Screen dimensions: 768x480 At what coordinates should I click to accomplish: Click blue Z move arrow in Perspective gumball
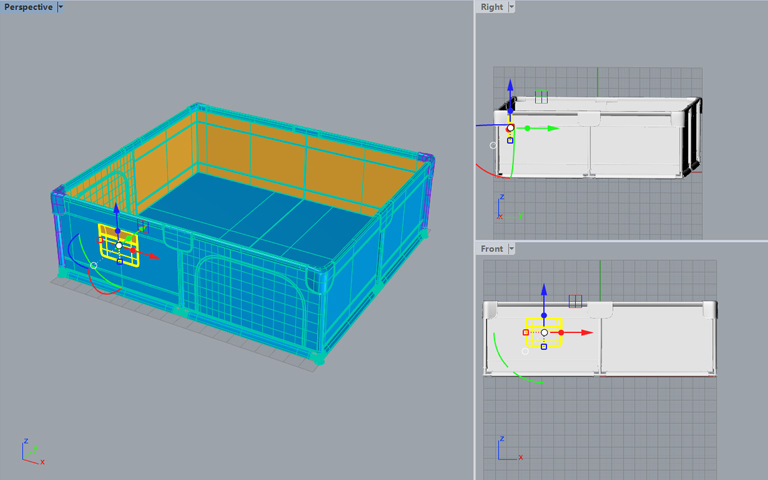click(117, 210)
